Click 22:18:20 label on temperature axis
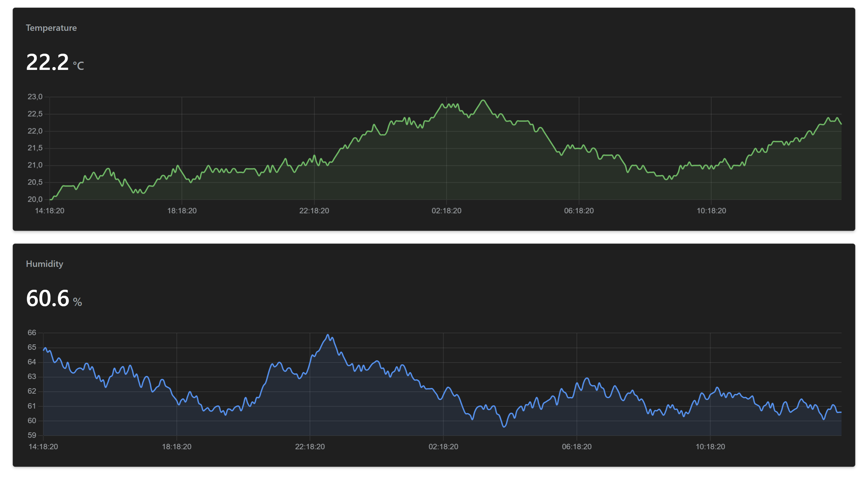This screenshot has width=868, height=488. pyautogui.click(x=314, y=211)
